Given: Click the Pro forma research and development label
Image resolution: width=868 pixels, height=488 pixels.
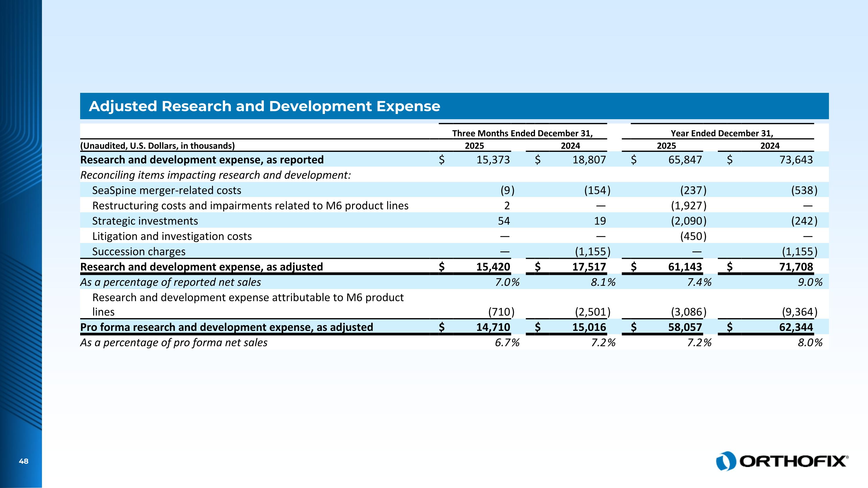Looking at the screenshot, I should point(227,327).
